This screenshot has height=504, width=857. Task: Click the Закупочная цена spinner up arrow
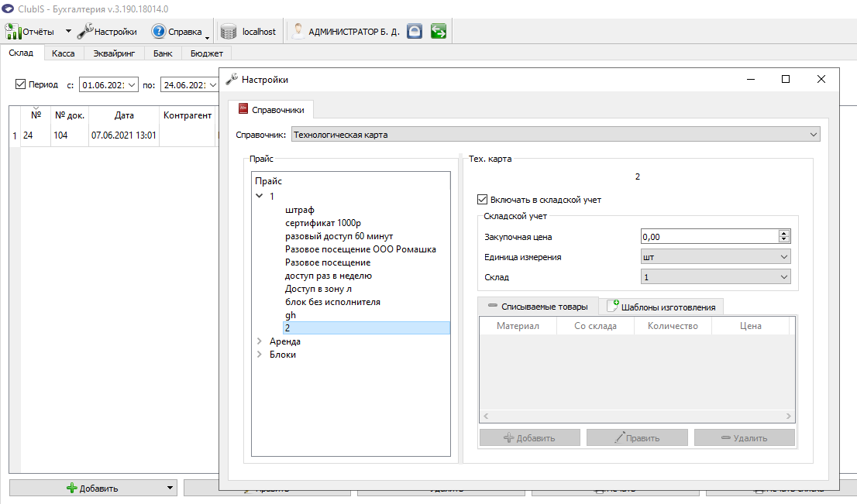click(783, 233)
